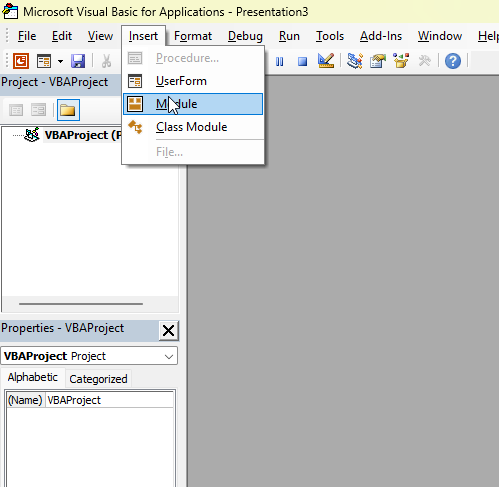The height and width of the screenshot is (487, 499).
Task: Select the VBAProject tree node
Action: coord(82,135)
